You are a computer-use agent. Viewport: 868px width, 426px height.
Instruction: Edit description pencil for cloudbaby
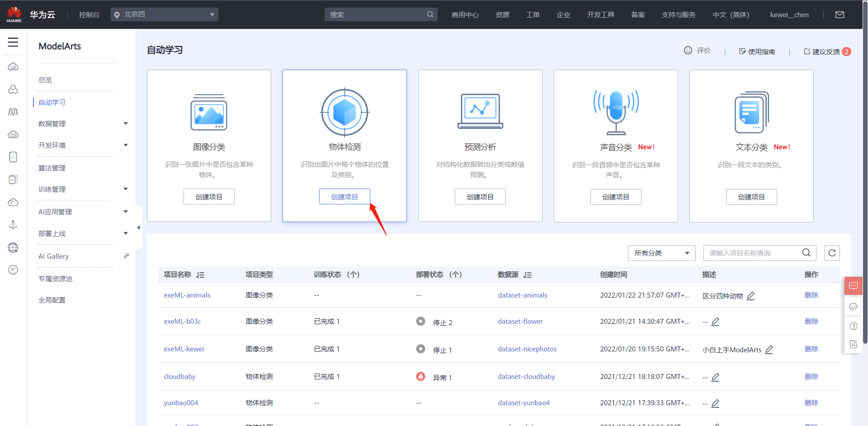[x=715, y=377]
